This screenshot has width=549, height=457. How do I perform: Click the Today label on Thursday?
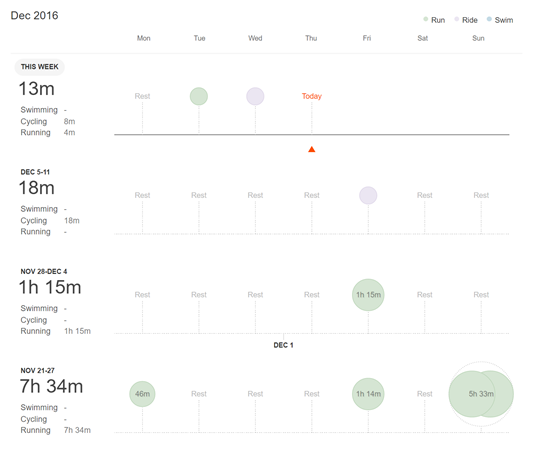click(312, 96)
